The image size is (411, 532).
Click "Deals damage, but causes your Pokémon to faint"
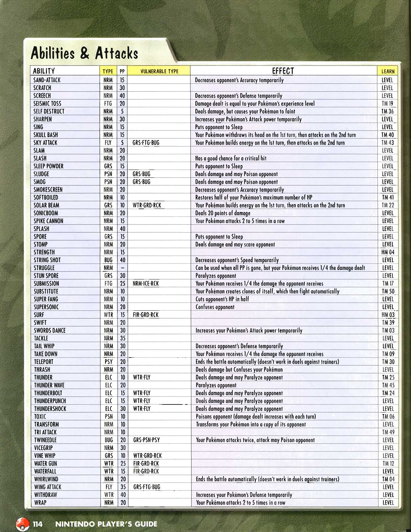(245, 111)
